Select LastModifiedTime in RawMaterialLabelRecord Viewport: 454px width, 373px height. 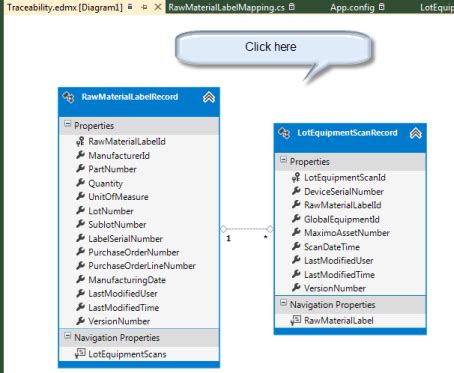tap(123, 307)
